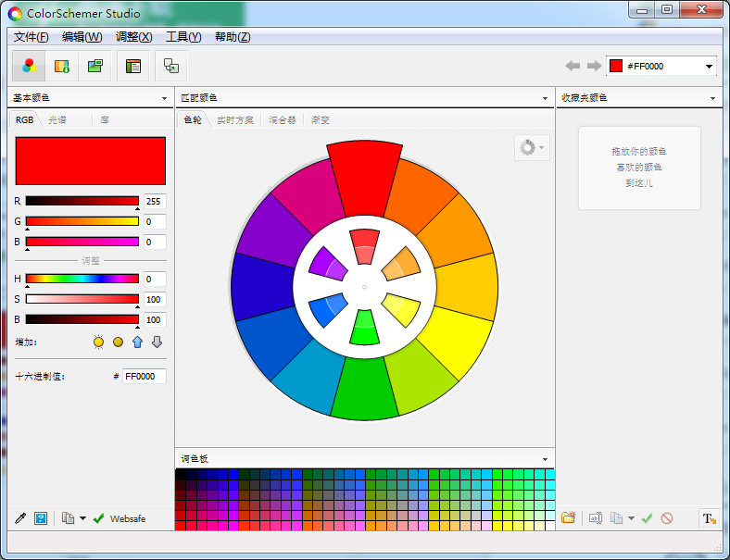Select the eyedropper tool
This screenshot has height=560, width=730.
click(x=20, y=518)
